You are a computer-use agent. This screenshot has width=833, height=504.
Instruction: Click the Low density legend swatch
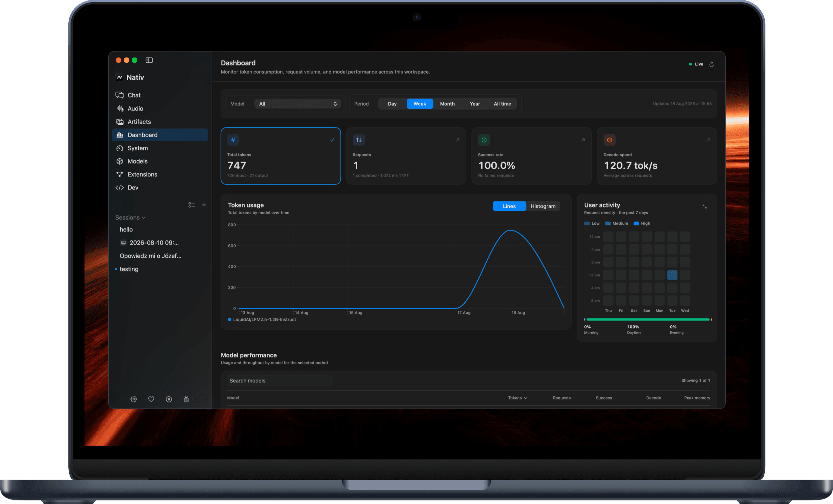pos(587,224)
